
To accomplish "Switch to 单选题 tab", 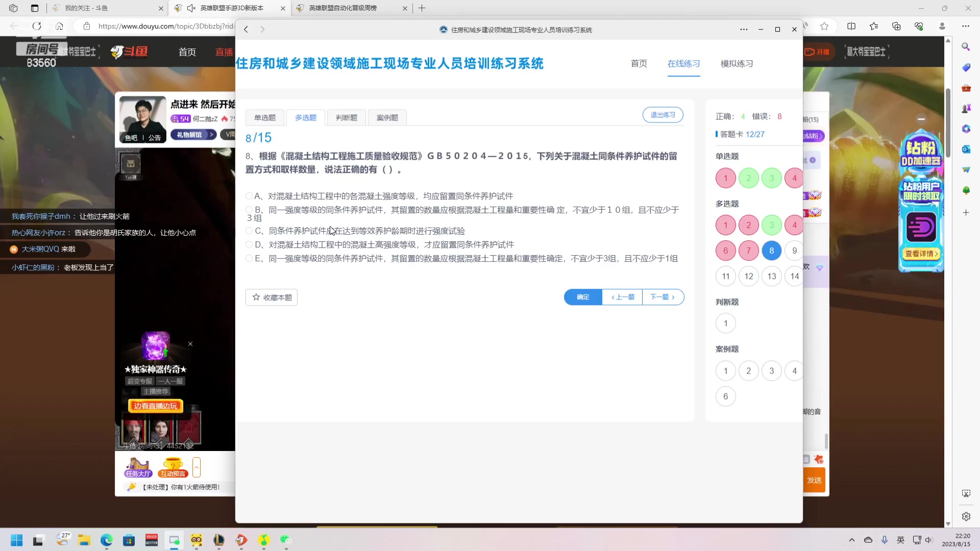I will pos(265,117).
